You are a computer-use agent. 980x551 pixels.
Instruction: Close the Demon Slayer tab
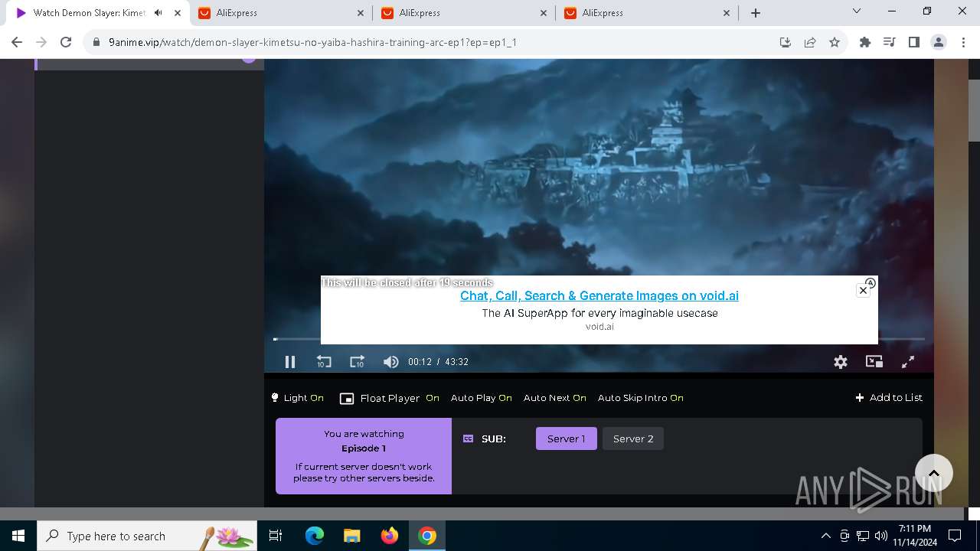coord(178,13)
